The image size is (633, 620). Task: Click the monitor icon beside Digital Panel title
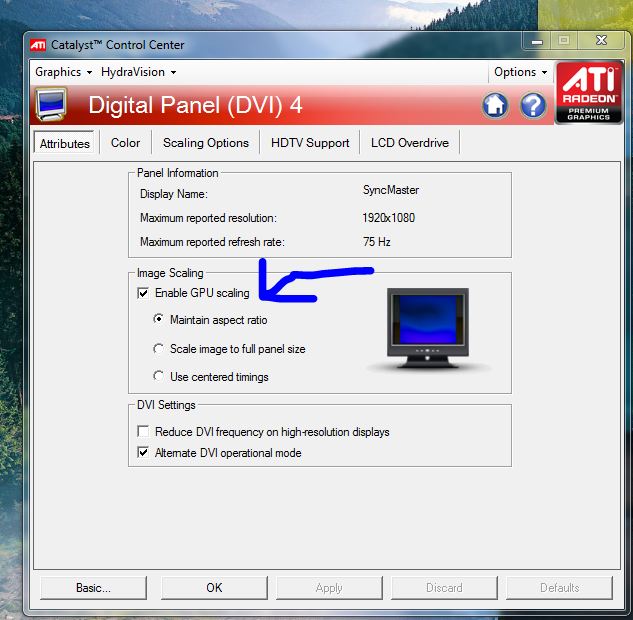tap(50, 105)
